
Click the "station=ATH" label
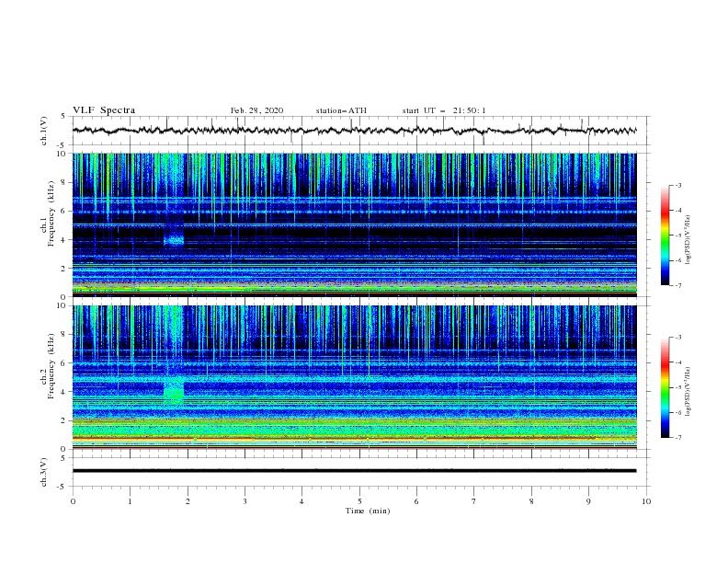[x=341, y=110]
